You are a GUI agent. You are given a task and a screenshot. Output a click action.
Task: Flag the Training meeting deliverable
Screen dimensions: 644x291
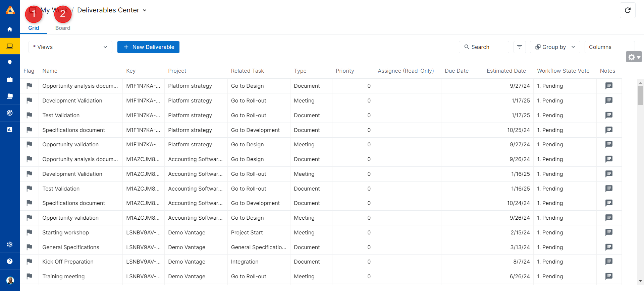click(x=30, y=276)
